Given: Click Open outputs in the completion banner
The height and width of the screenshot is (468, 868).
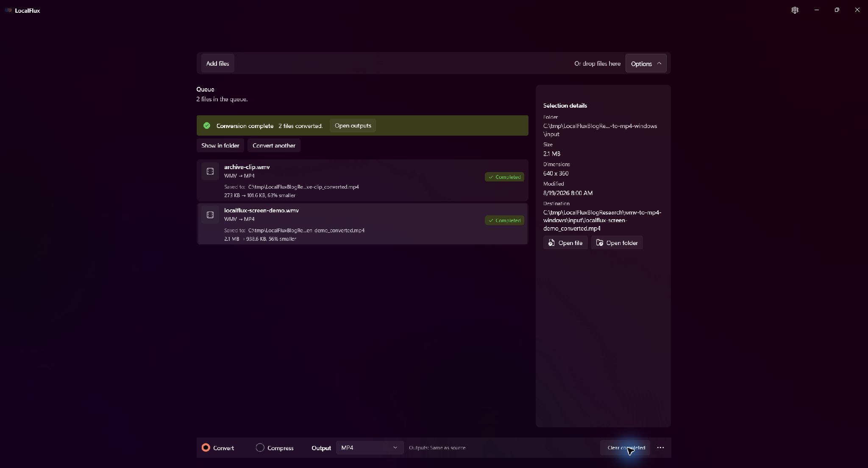Looking at the screenshot, I should click(x=353, y=125).
